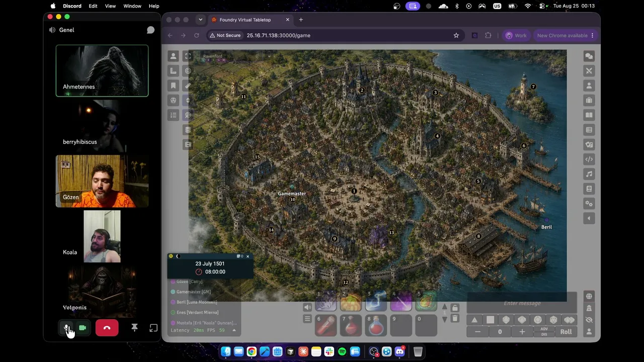Use red potion macro in slot 7

click(351, 325)
